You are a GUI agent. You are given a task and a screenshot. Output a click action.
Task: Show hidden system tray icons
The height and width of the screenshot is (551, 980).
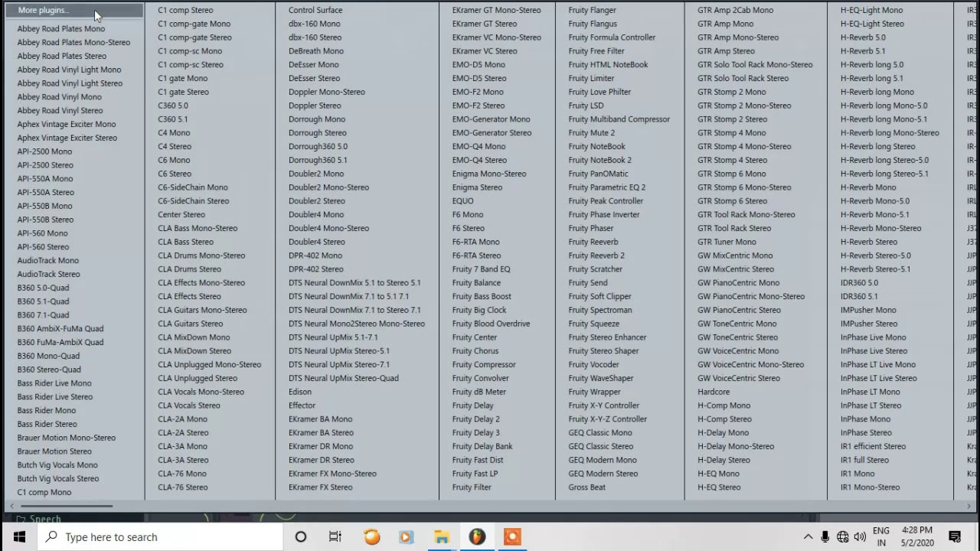[808, 536]
